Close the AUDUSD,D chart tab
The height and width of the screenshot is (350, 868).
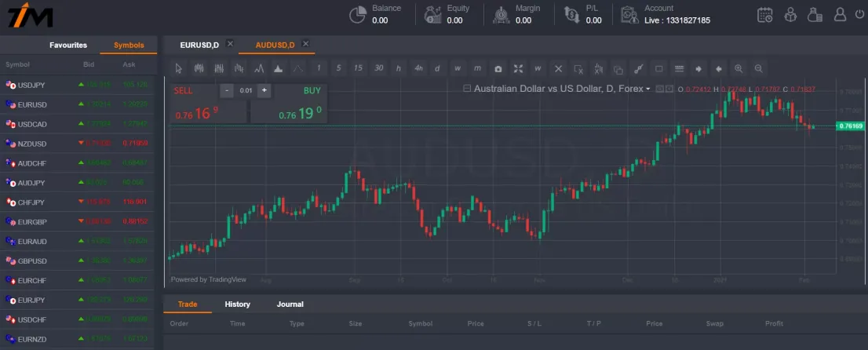[x=305, y=44]
